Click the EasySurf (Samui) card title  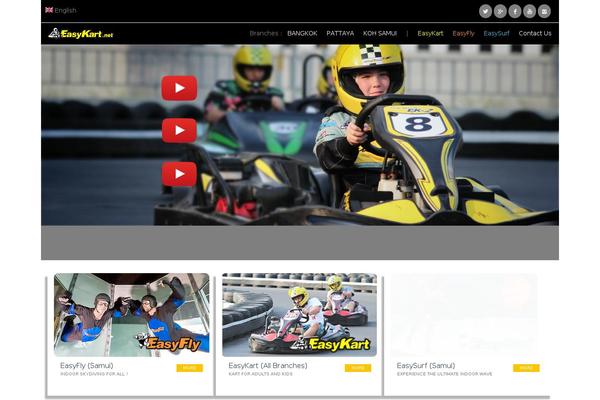426,366
